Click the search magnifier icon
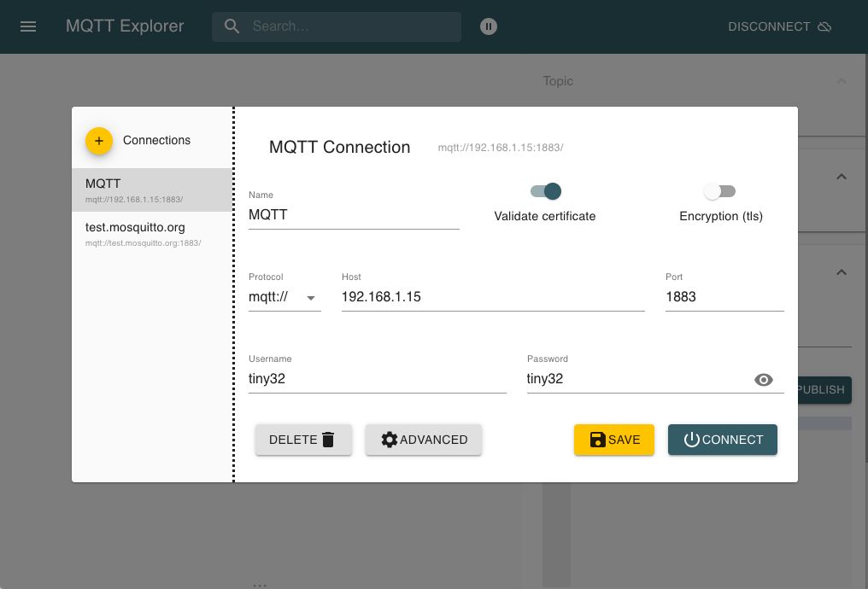This screenshot has width=868, height=589. [232, 26]
